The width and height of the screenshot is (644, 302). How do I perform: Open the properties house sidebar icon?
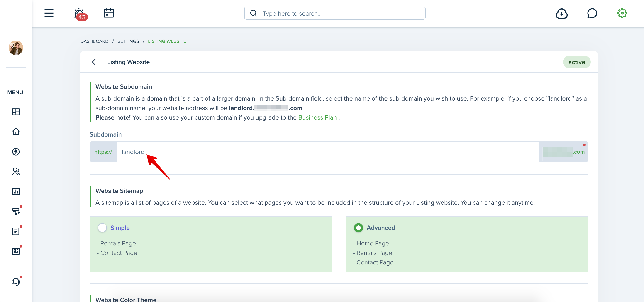click(x=16, y=132)
